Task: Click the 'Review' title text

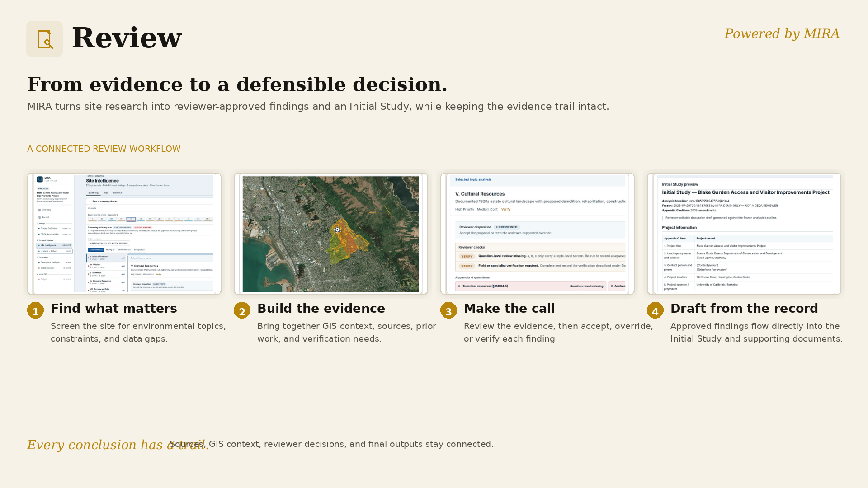Action: pos(127,38)
